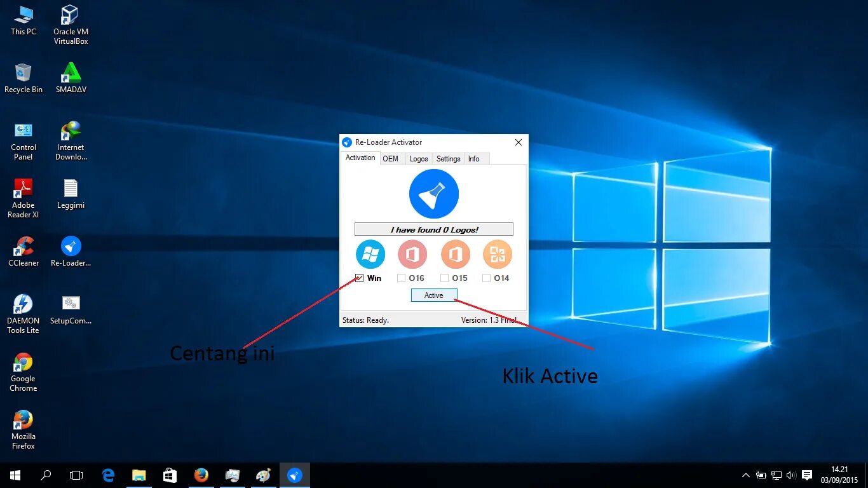Image resolution: width=868 pixels, height=488 pixels.
Task: Click the 'I have found 0 Logos!' bar
Action: [434, 229]
